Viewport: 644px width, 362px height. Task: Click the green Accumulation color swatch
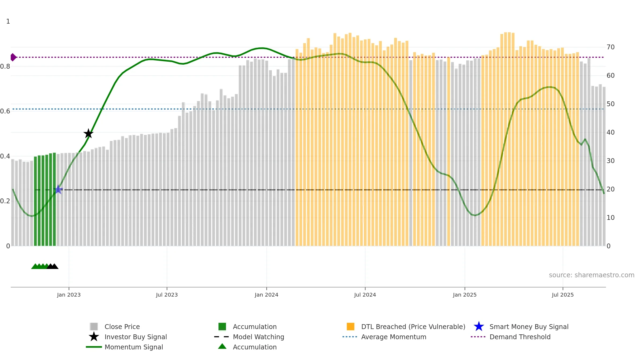click(222, 327)
